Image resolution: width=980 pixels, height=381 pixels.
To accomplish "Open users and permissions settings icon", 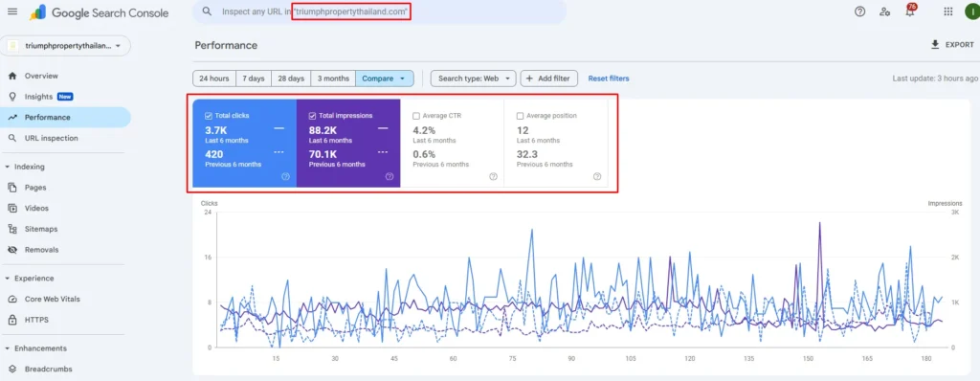I will coord(884,11).
